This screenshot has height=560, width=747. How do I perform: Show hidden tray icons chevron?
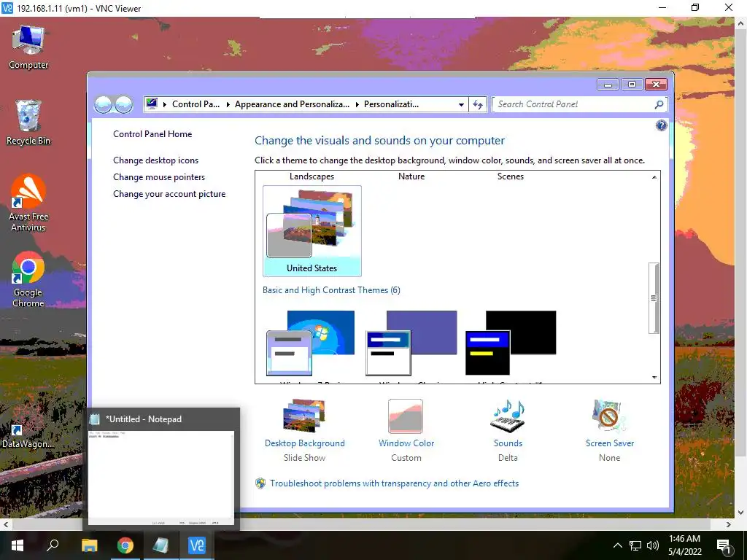tap(617, 545)
